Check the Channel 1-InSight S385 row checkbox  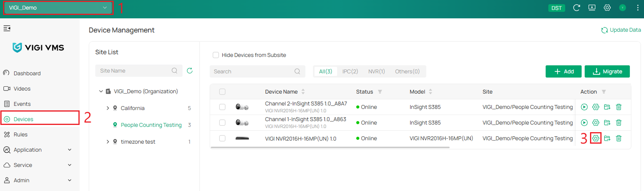click(222, 123)
